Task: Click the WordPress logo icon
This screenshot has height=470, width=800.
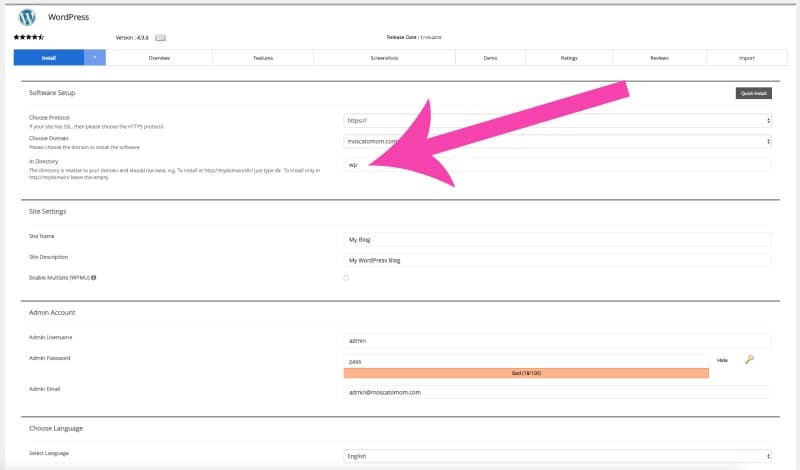Action: pos(27,17)
